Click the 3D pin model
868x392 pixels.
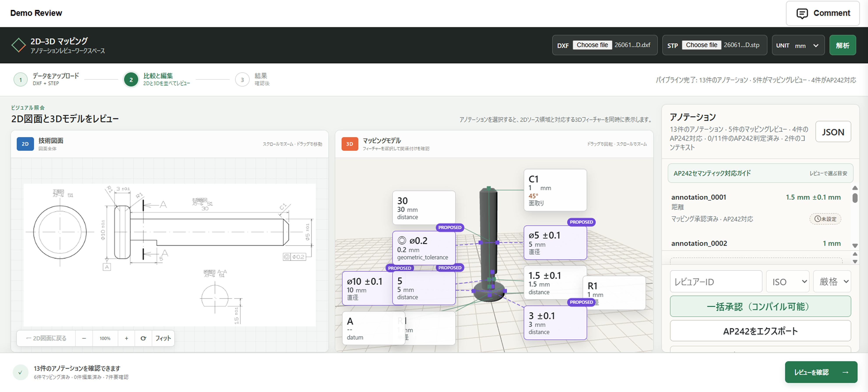coord(489,244)
